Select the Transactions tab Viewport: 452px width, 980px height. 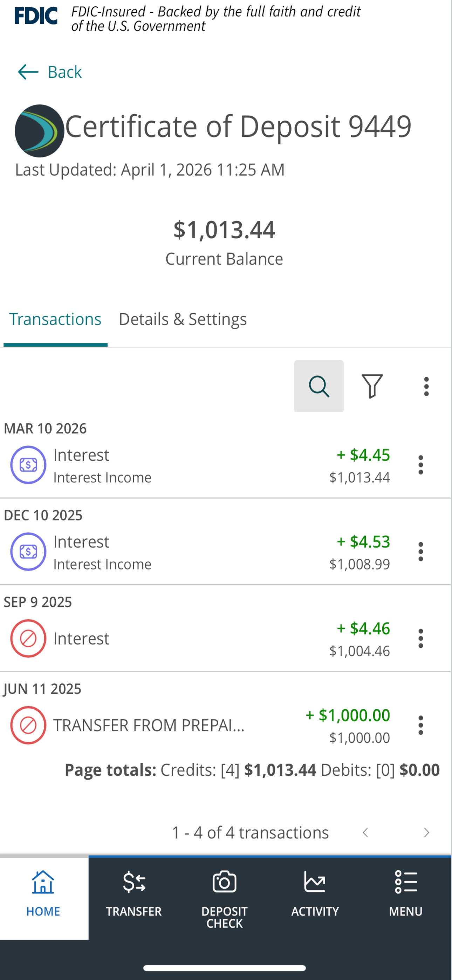55,319
